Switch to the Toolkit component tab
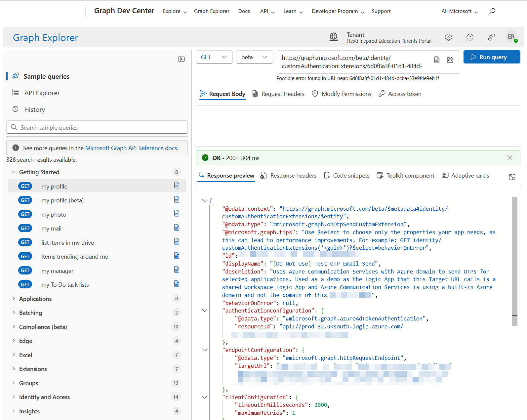The height and width of the screenshot is (420, 527). (x=405, y=176)
